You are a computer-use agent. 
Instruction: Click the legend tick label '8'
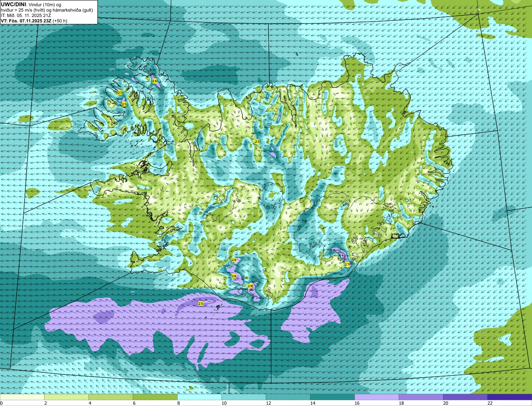178,403
